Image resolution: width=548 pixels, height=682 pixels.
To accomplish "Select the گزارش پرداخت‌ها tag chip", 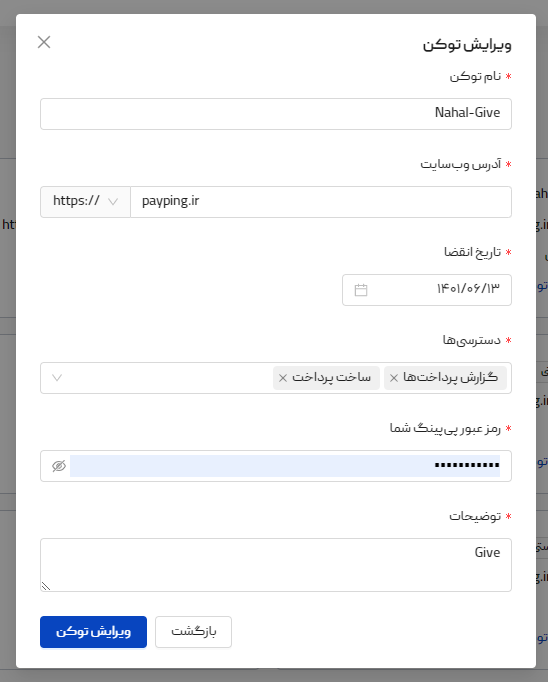I will pyautogui.click(x=445, y=378).
